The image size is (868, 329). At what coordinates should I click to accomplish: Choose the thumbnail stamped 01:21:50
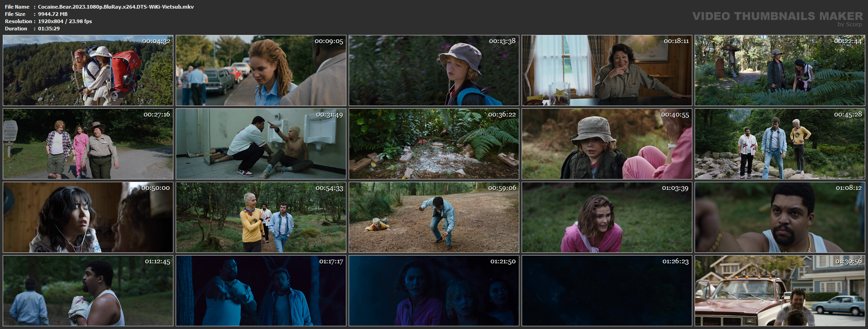click(x=434, y=291)
